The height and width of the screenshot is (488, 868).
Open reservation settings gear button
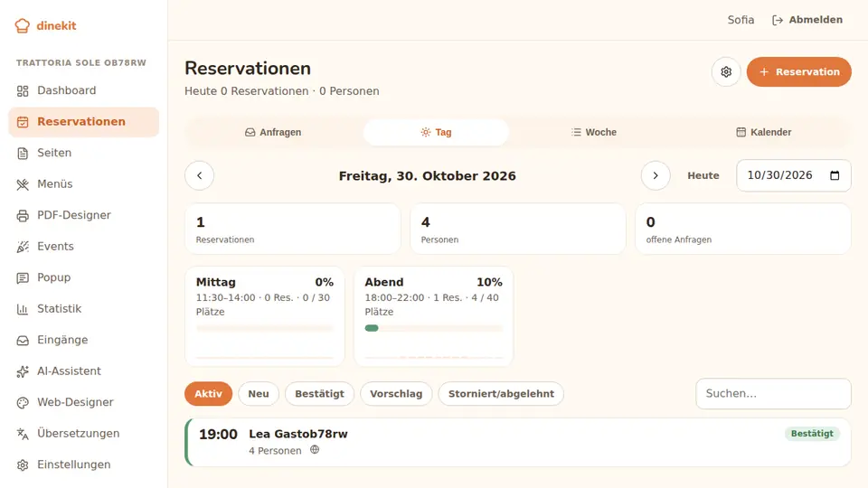[x=726, y=72]
